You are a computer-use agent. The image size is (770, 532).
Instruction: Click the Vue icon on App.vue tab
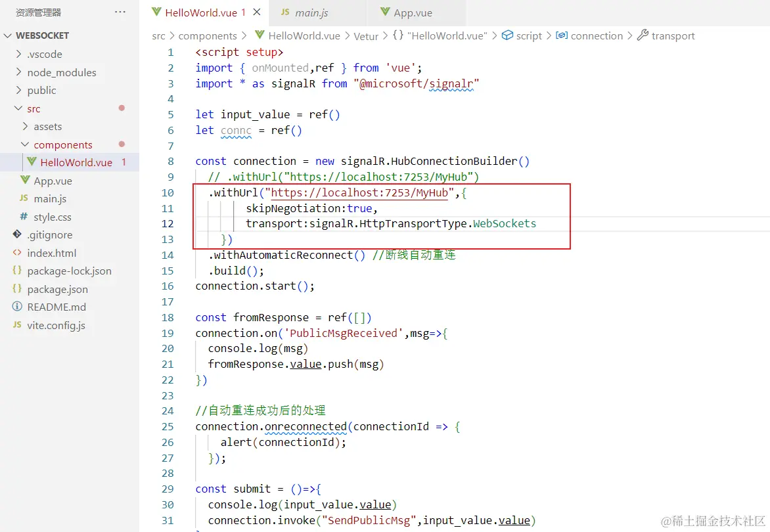(x=386, y=12)
